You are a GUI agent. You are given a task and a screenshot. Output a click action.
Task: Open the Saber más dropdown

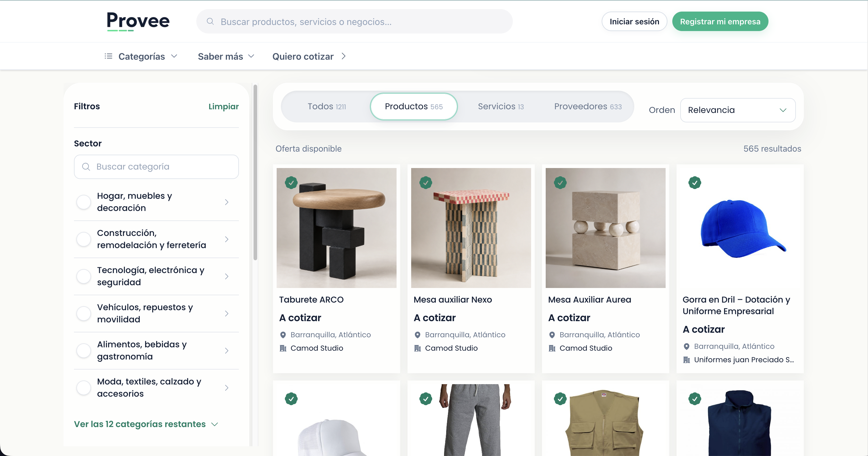(226, 56)
